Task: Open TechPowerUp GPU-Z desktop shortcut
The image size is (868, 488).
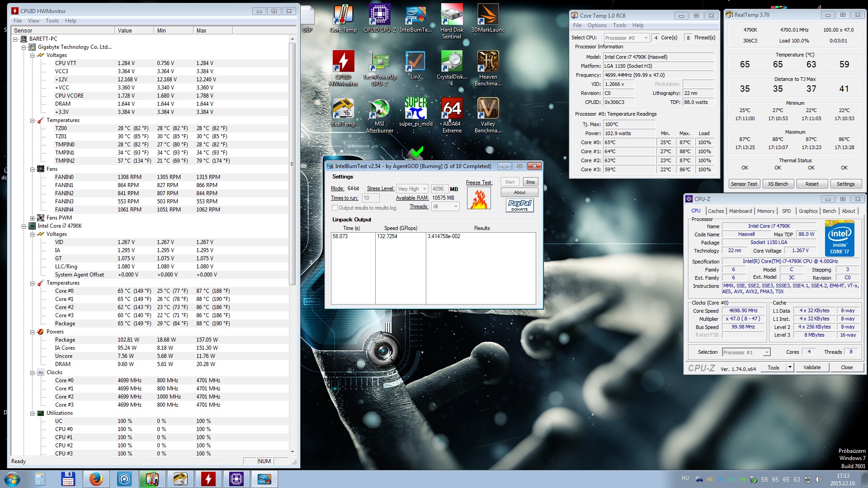Action: coord(379,68)
